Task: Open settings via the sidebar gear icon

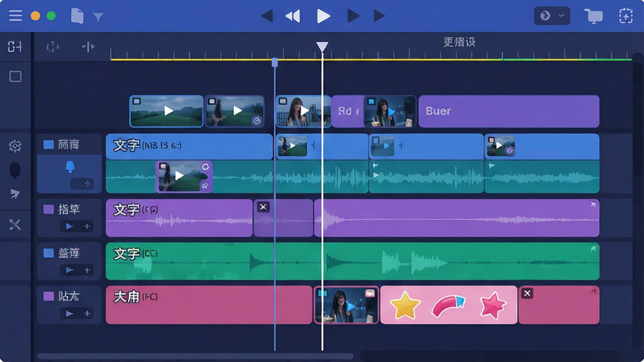Action: (15, 146)
